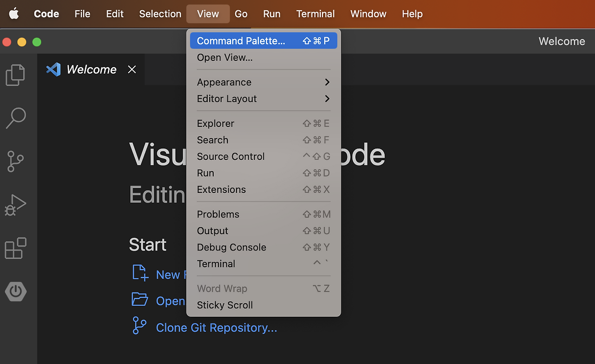Expand the Editor Layout submenu
The height and width of the screenshot is (364, 595).
tap(227, 99)
